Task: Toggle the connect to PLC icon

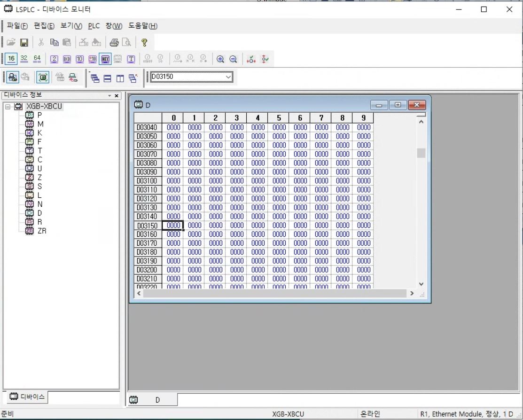Action: coord(13,78)
